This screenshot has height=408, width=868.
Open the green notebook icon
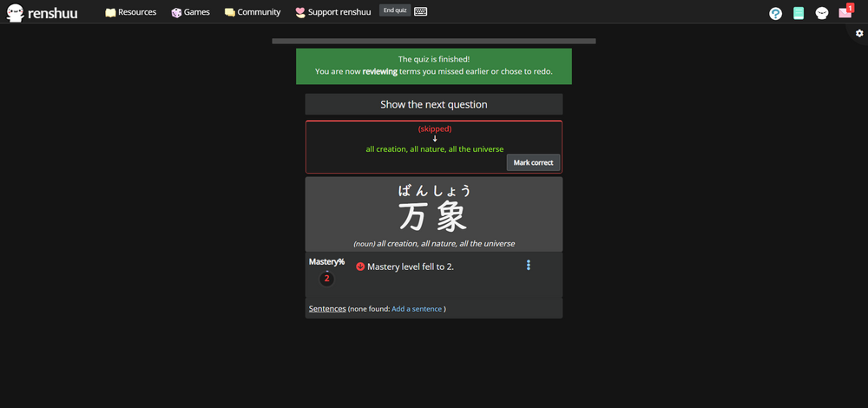pyautogui.click(x=799, y=13)
